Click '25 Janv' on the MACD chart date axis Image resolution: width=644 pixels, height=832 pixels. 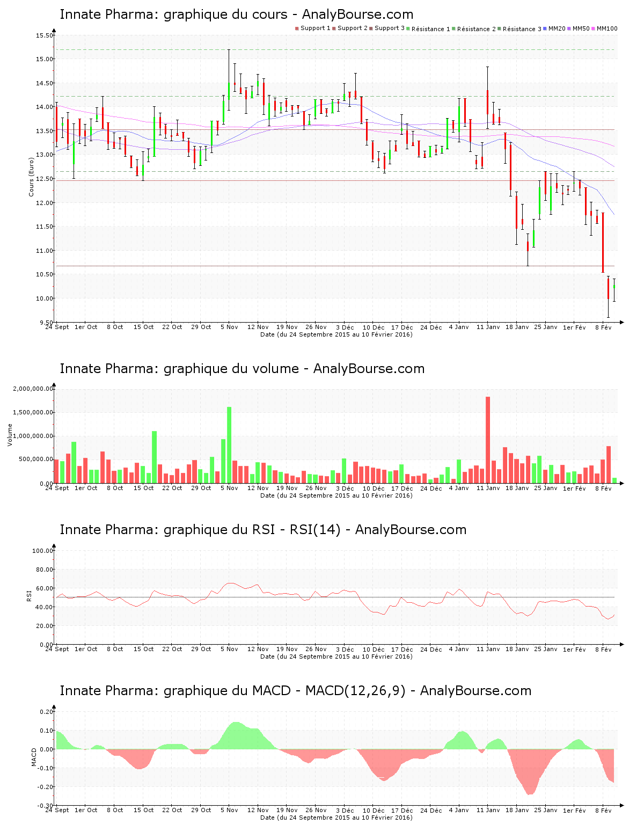pos(546,810)
